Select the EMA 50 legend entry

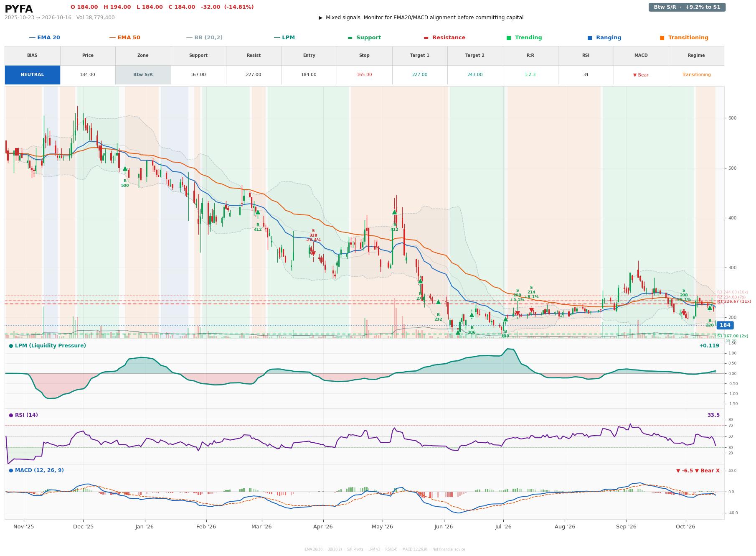[124, 38]
